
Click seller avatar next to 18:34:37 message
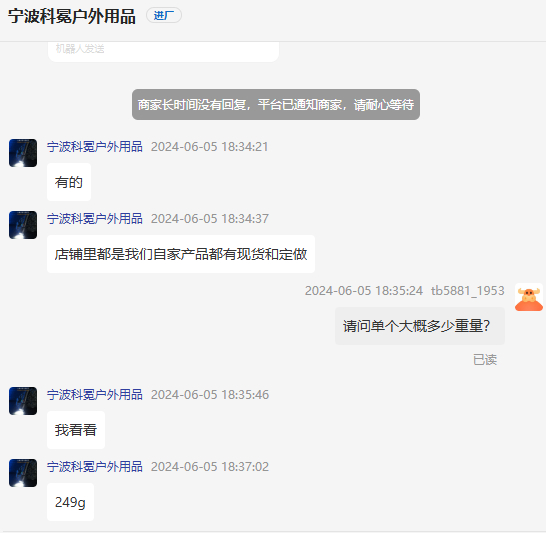[23, 225]
